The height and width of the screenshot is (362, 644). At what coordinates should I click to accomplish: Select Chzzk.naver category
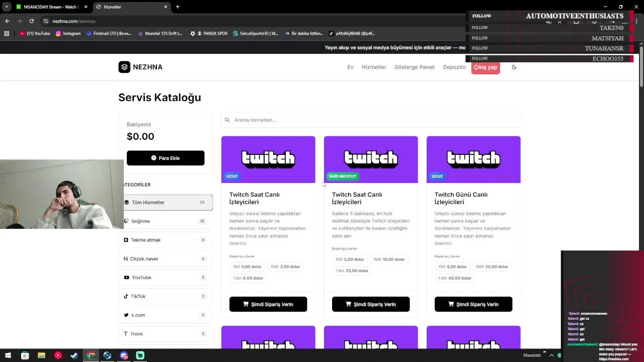point(166,258)
